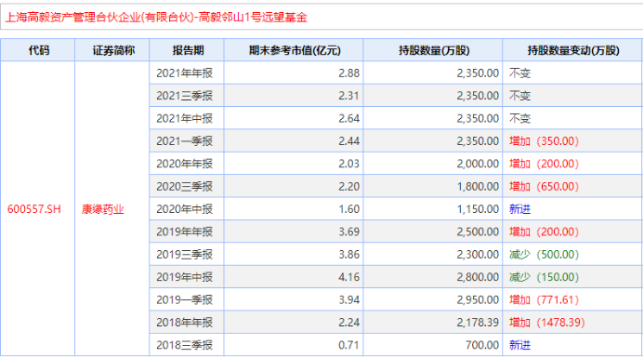Select the 2020年中报 report period cell

[x=187, y=209]
